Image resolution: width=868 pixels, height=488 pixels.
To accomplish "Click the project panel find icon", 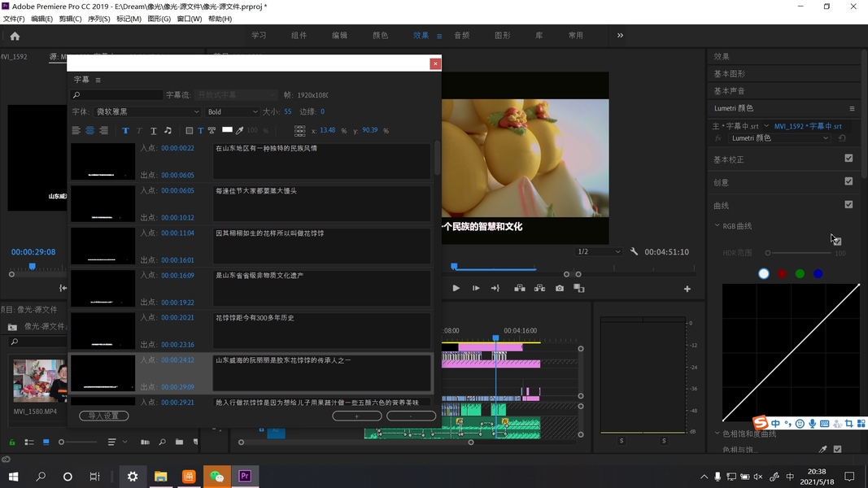I will (162, 442).
